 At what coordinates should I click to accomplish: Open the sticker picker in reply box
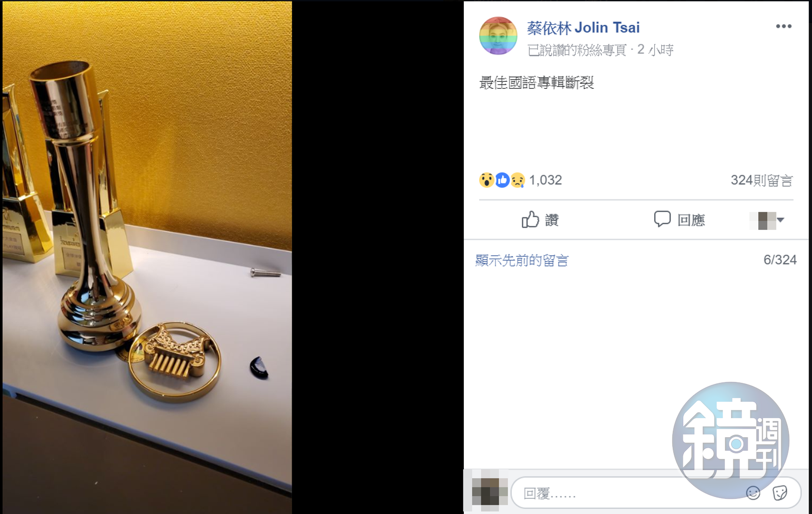(780, 493)
